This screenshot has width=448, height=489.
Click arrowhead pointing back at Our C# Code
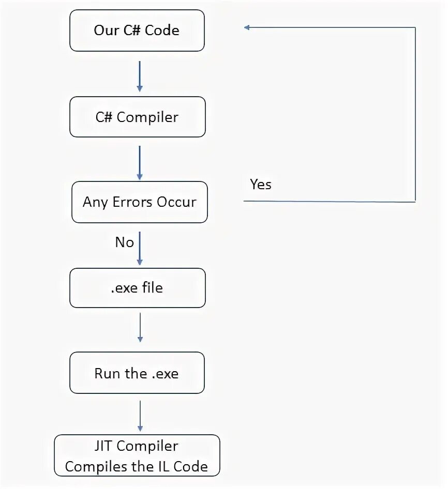247,27
